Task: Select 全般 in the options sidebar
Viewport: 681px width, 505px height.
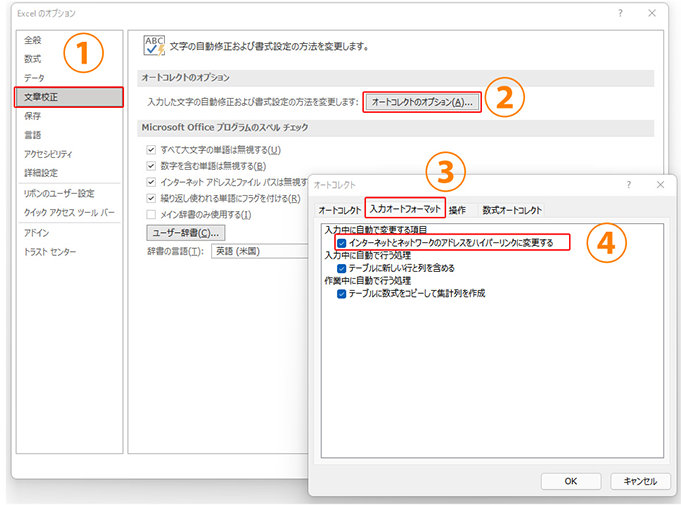Action: 33,40
